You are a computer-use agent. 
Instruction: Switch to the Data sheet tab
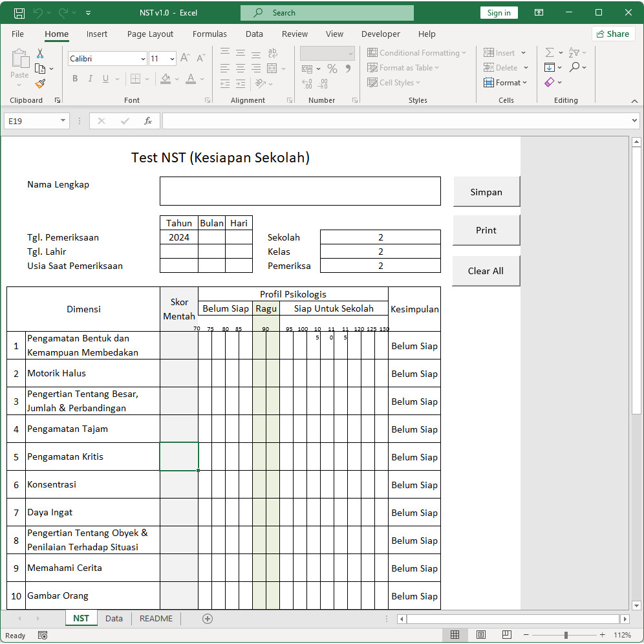(x=114, y=619)
